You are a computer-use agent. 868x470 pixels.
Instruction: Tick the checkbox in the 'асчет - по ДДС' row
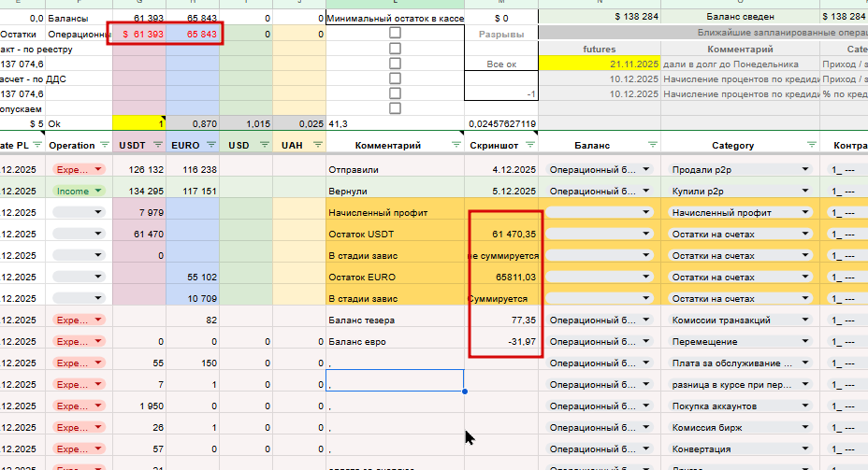tap(395, 78)
